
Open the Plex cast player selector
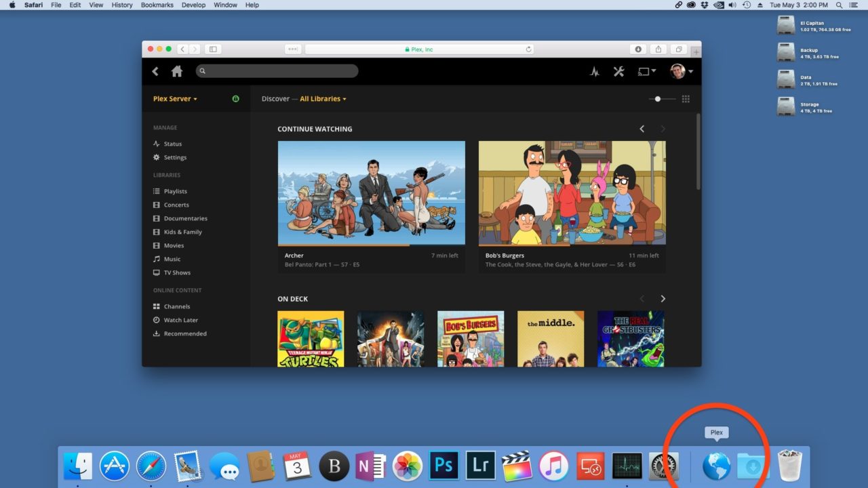646,71
